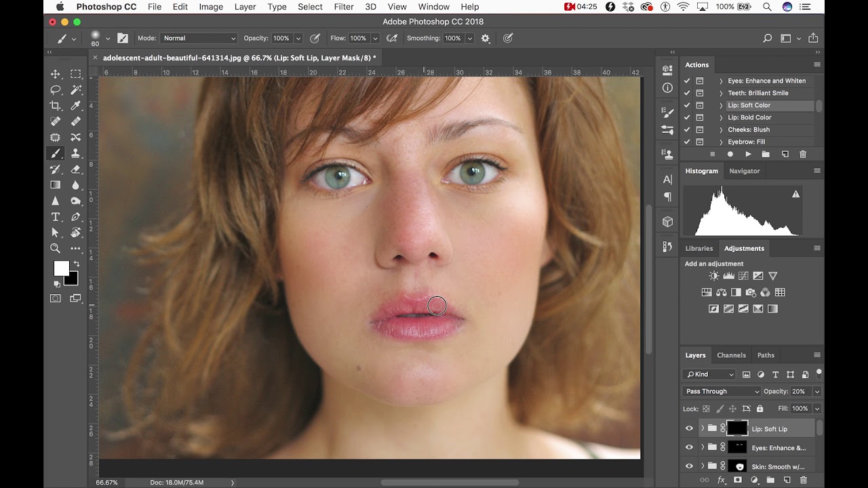Select the Crop tool
This screenshot has height=488, width=868.
click(56, 106)
